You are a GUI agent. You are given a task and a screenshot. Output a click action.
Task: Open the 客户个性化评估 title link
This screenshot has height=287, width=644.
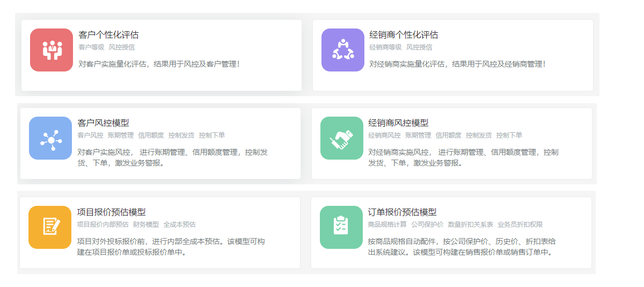(x=108, y=35)
